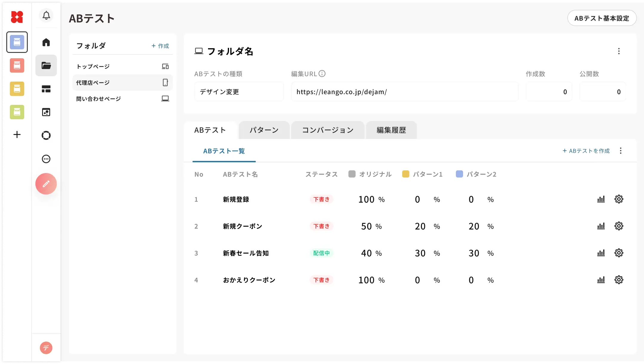Switch to the パターン tab

click(x=264, y=130)
